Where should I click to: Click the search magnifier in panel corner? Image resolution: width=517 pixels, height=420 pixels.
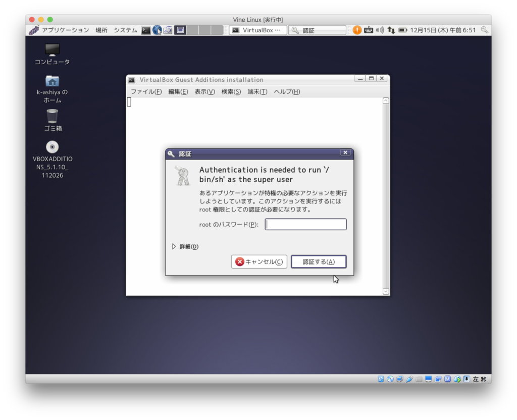[x=484, y=30]
